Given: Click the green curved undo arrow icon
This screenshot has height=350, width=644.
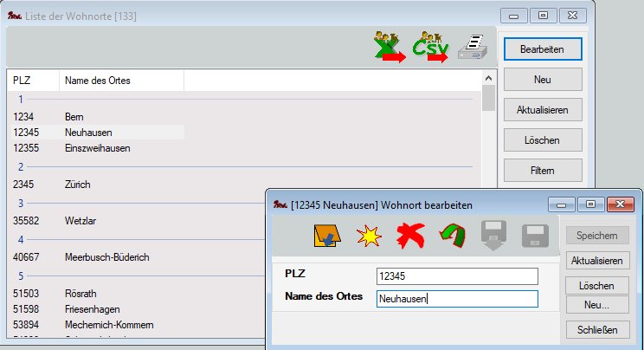Looking at the screenshot, I should point(451,235).
